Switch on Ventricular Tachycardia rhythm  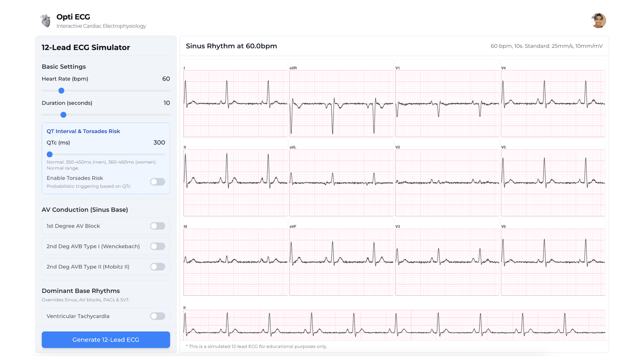[157, 316]
